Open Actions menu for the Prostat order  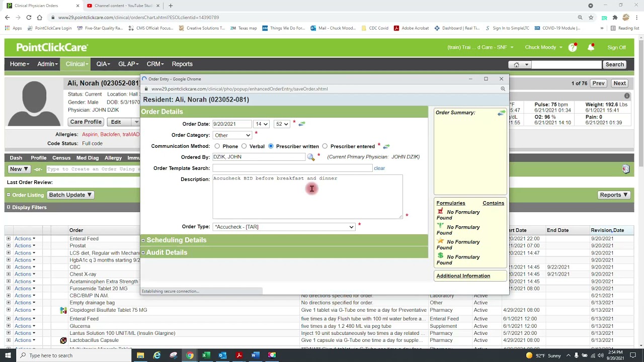(25, 246)
